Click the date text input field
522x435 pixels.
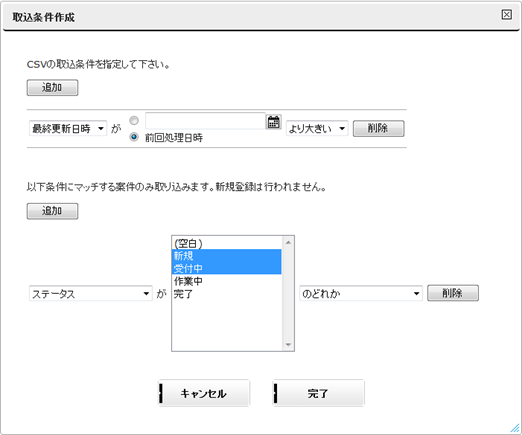pos(205,121)
